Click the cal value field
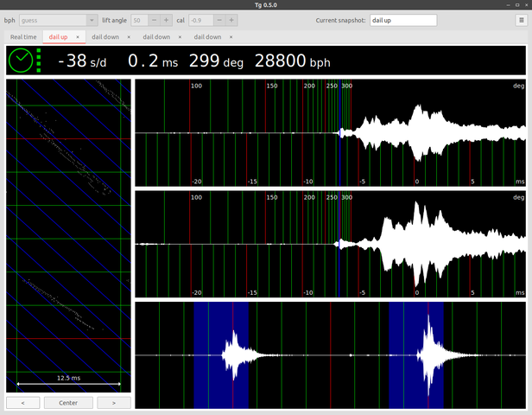Image resolution: width=532 pixels, height=415 pixels. tap(201, 21)
